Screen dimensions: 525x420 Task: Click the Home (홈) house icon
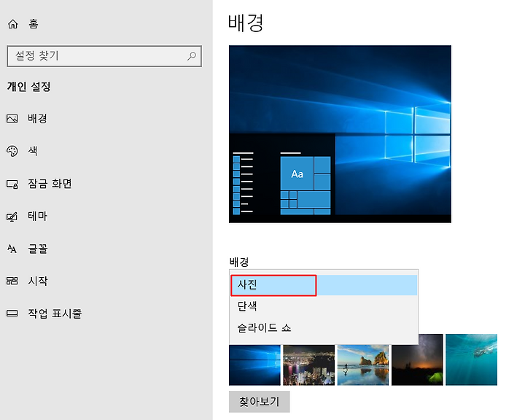click(x=12, y=24)
